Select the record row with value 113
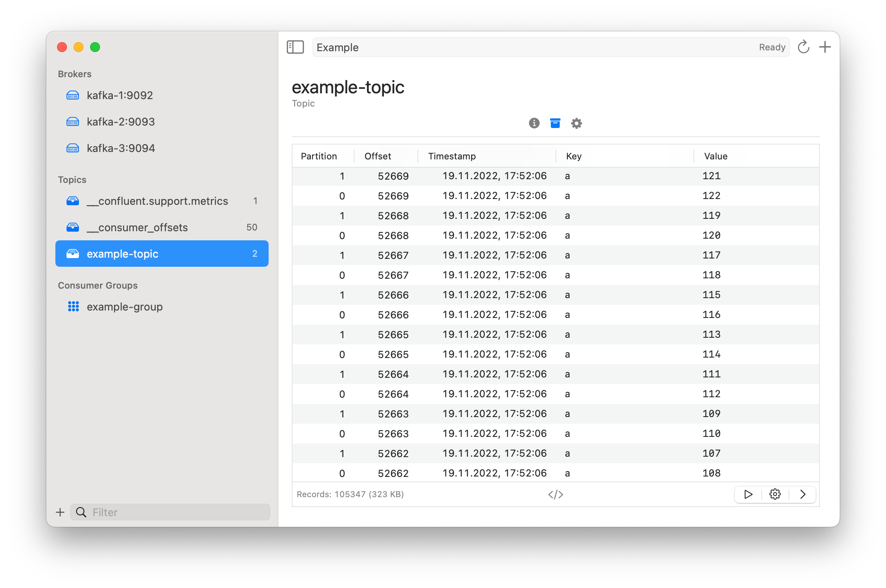 555,334
